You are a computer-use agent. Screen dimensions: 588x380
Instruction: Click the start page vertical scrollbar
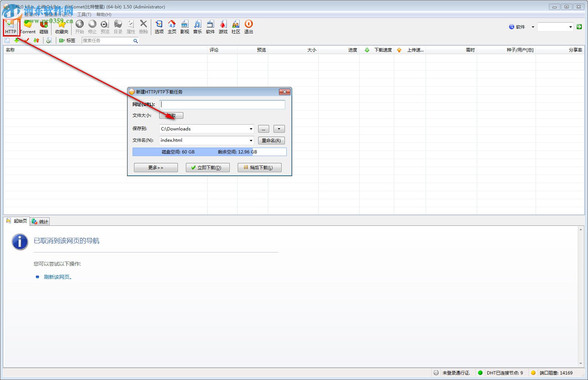coord(581,296)
